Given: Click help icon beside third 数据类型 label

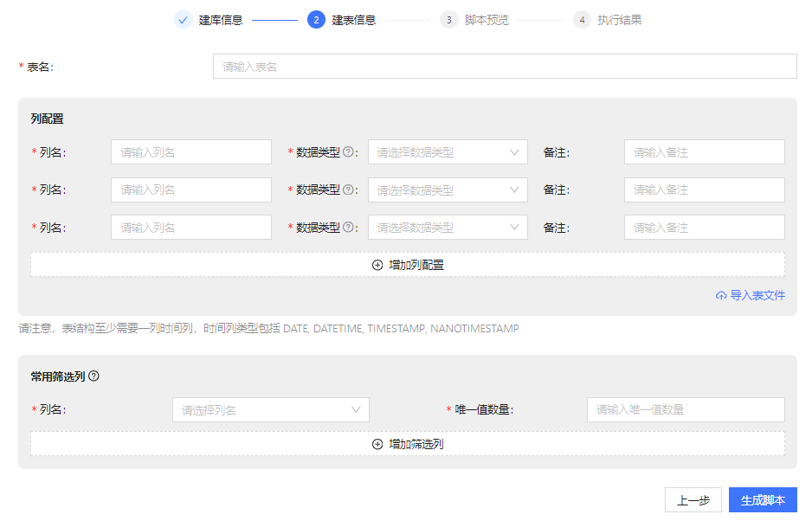Looking at the screenshot, I should click(349, 228).
